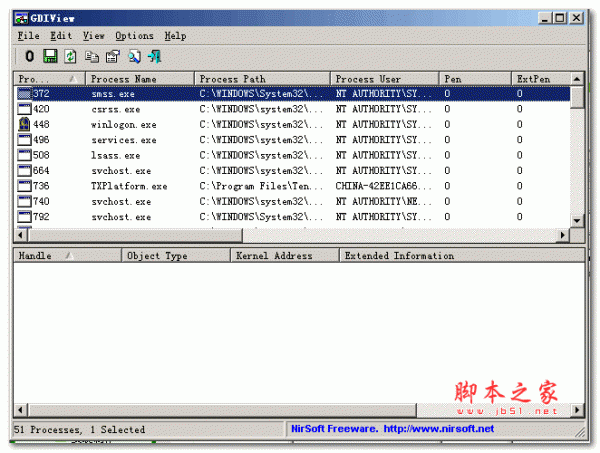The image size is (600, 453).
Task: Sort by the ExtPen column header
Action: pyautogui.click(x=541, y=79)
